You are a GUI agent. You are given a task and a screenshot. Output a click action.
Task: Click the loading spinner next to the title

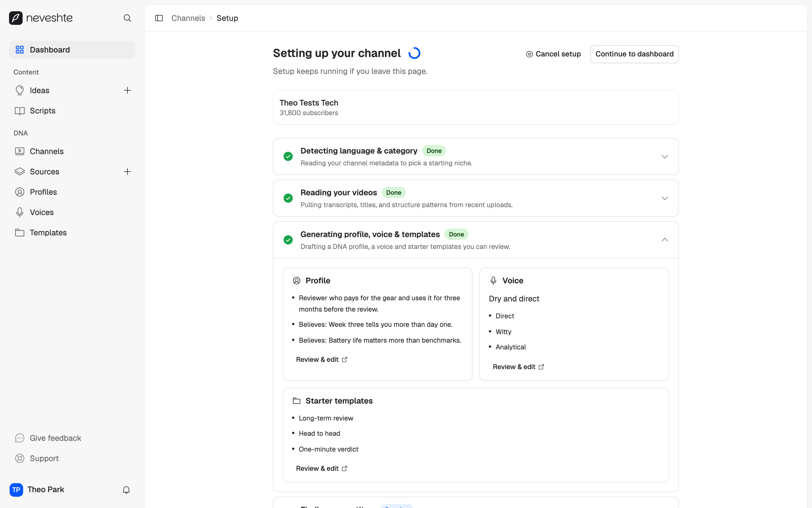(x=414, y=53)
